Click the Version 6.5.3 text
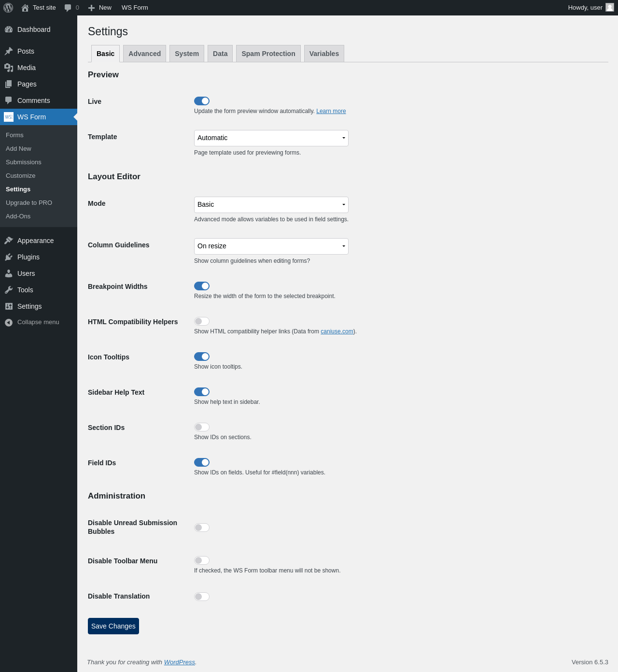 (590, 662)
